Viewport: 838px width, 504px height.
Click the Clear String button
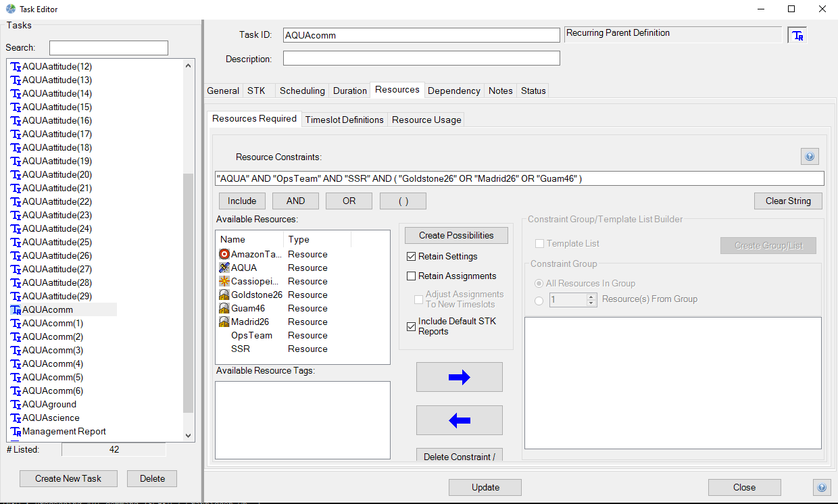[x=788, y=201]
